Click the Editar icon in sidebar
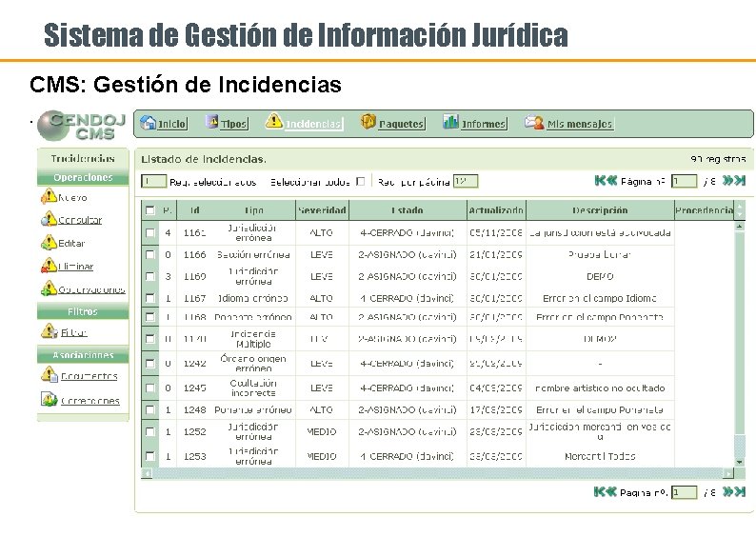Viewport: 756px width, 537px height. point(49,243)
